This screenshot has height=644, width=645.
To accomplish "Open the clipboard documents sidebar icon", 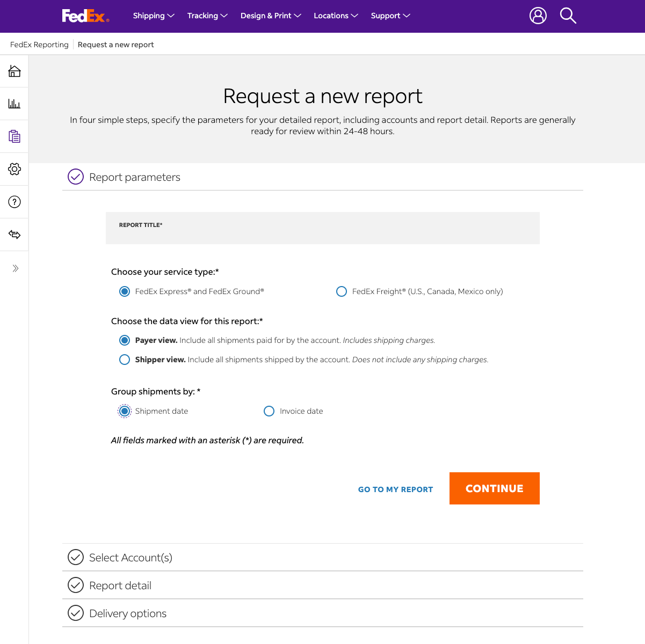I will (15, 136).
